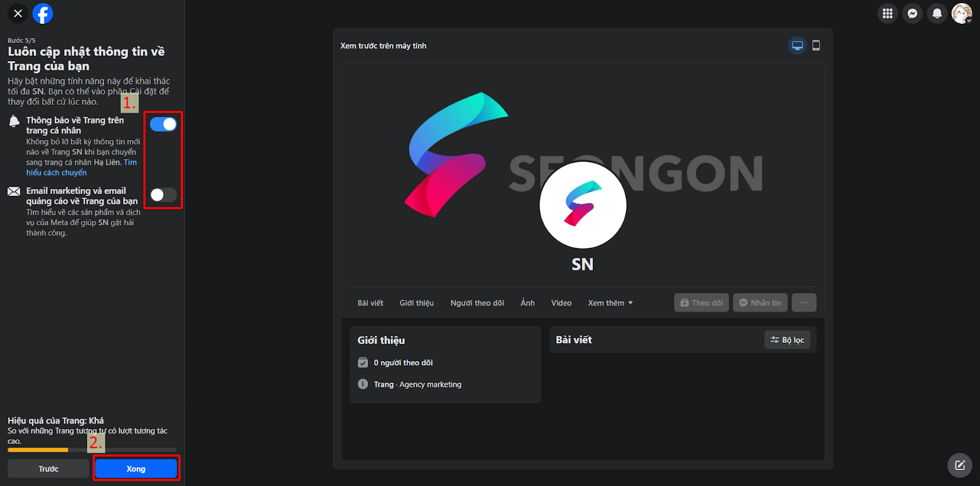980x486 pixels.
Task: Click the Bước 5/5 step label
Action: pos(21,40)
